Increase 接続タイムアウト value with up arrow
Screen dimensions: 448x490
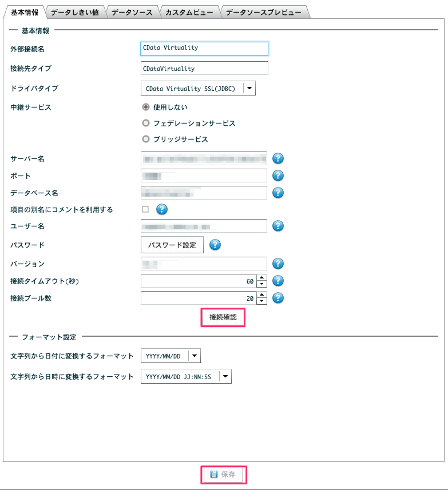tap(261, 277)
